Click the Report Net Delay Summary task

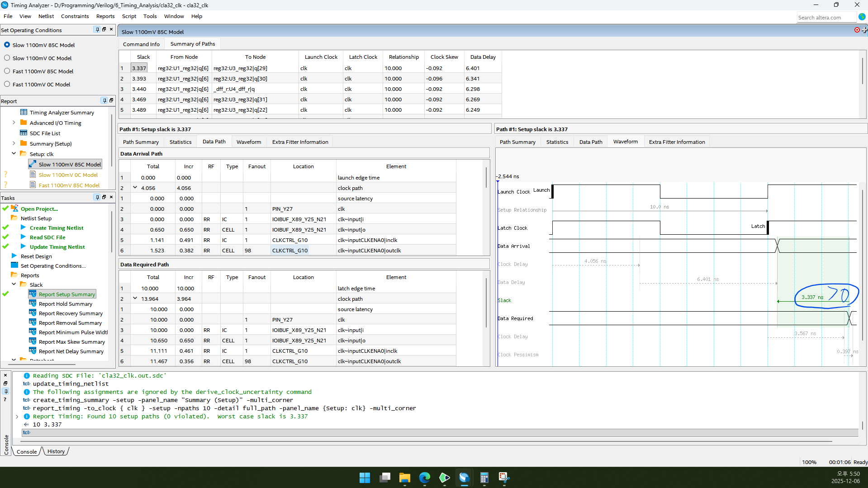(x=71, y=351)
